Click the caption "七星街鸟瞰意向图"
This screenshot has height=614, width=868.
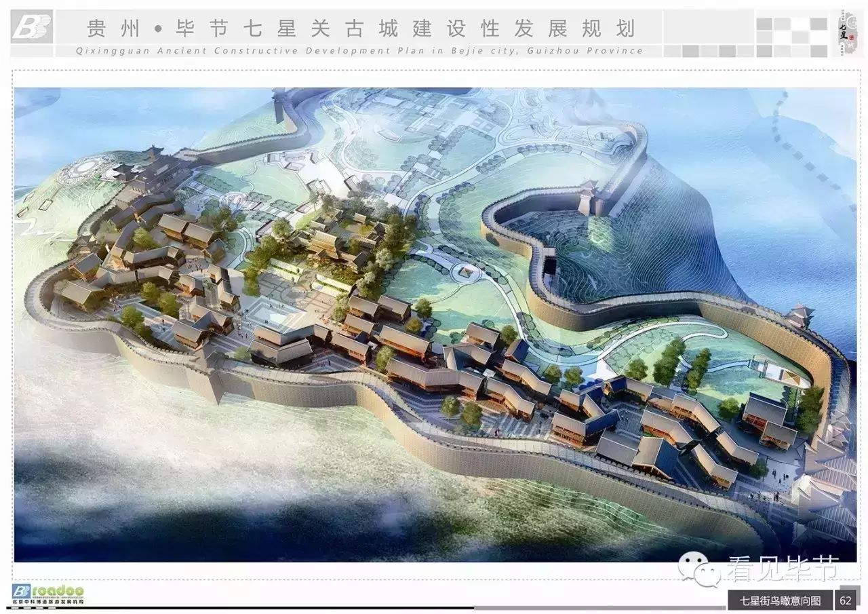(780, 601)
